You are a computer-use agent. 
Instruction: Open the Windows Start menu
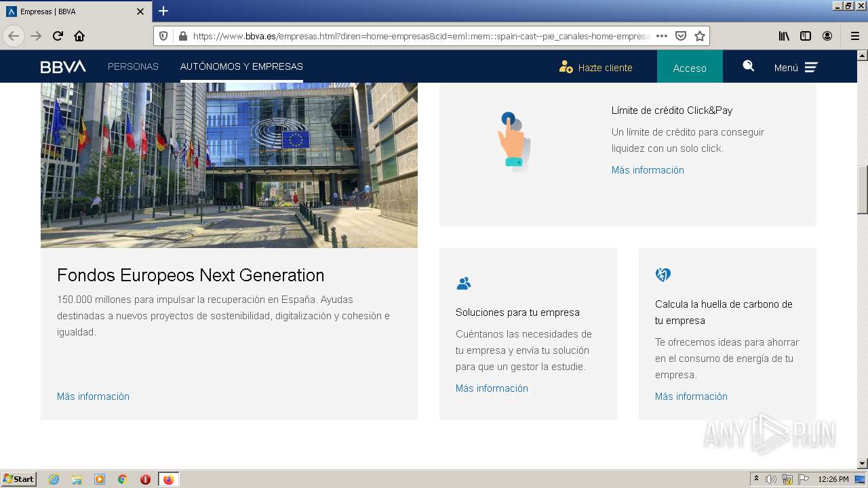(18, 479)
